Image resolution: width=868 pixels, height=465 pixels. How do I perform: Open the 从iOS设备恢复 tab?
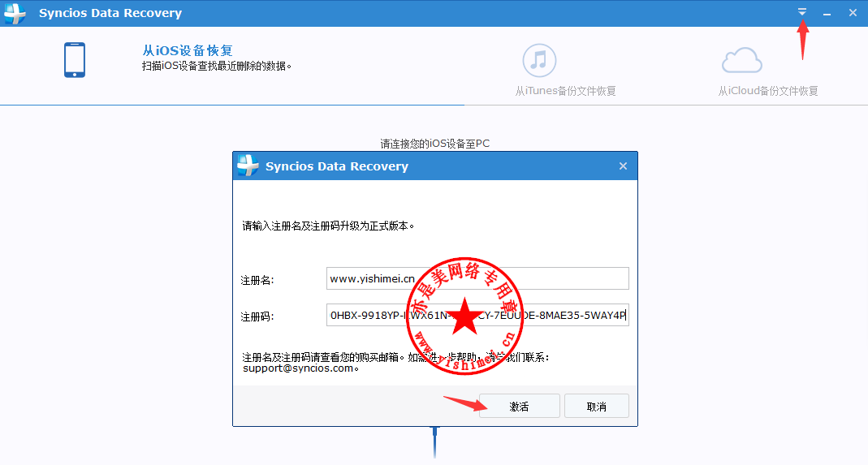pyautogui.click(x=188, y=50)
